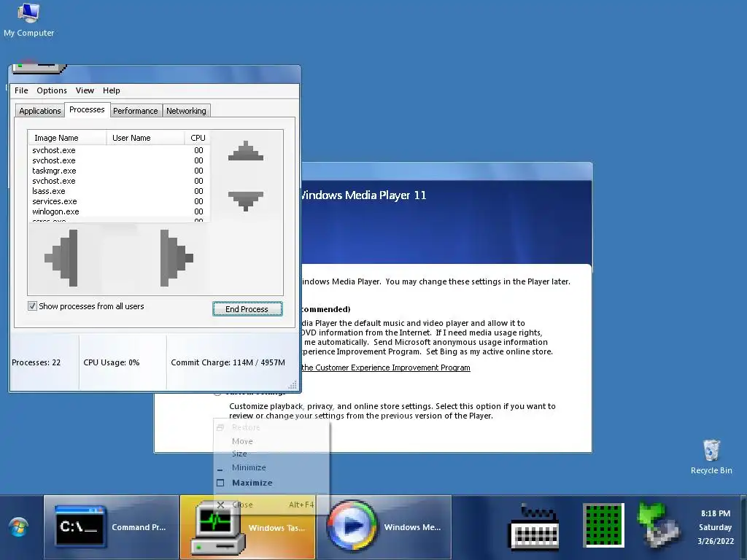Switch to the Windows Media Player taskbar button
Screen dimensions: 747x560
click(384, 527)
